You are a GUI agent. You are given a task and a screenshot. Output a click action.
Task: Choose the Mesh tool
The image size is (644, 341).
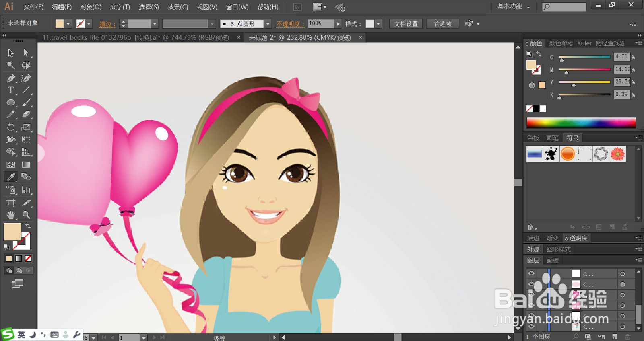(x=11, y=164)
